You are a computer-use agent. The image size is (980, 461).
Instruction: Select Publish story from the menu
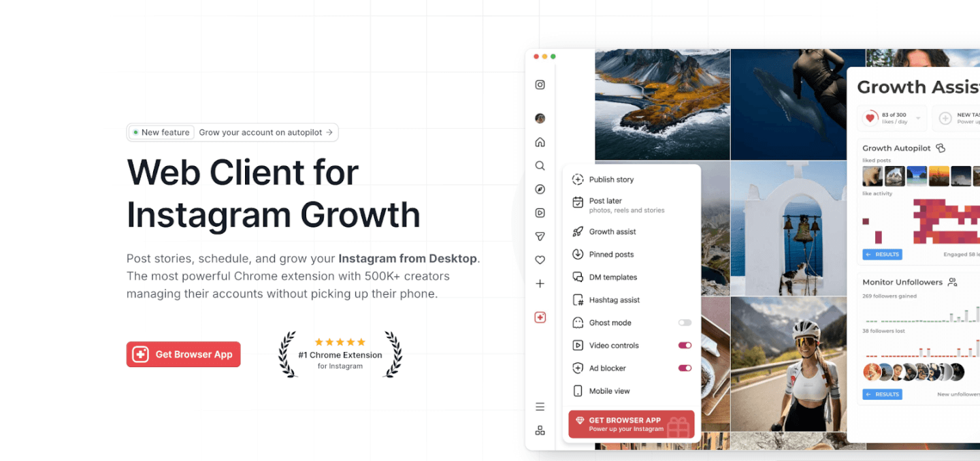click(612, 179)
